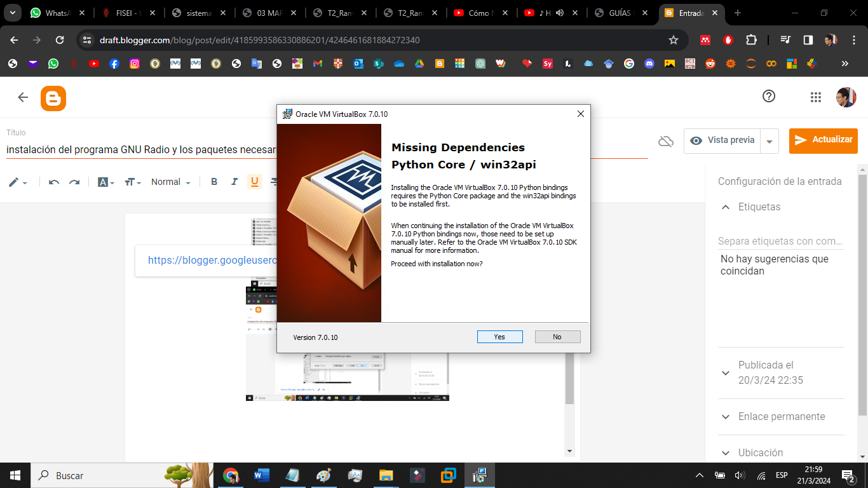Click the orange Actualizar button
This screenshot has height=488, width=868.
tap(823, 140)
